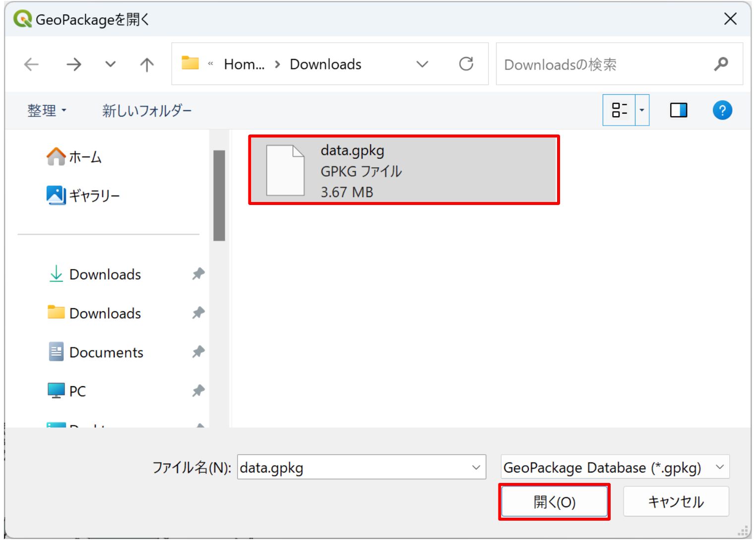Create a folder with 新しいフォルダー
The width and height of the screenshot is (756, 542).
tap(147, 110)
